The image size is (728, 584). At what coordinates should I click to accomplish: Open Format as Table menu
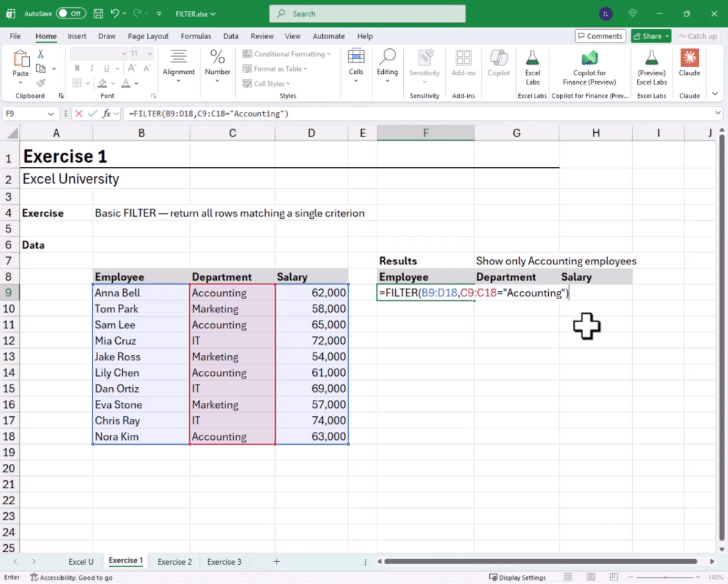(x=275, y=69)
